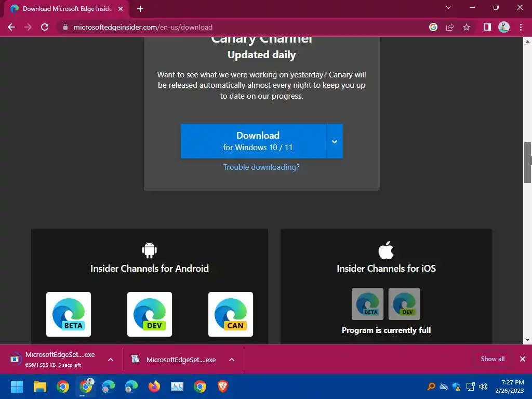Open the first Chrome taskbar icon

[x=63, y=387]
